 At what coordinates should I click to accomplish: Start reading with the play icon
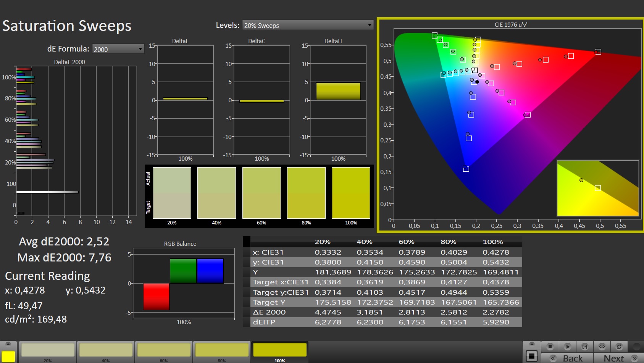pos(568,347)
